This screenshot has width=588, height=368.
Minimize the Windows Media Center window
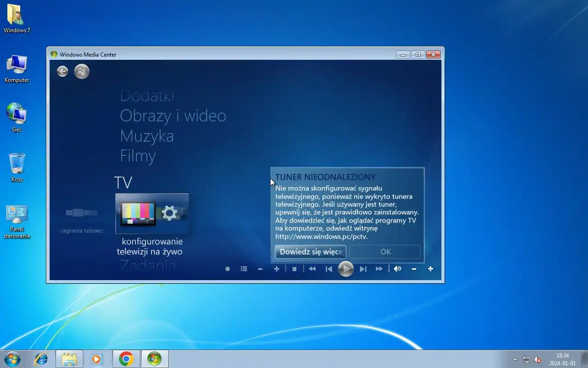(x=403, y=54)
